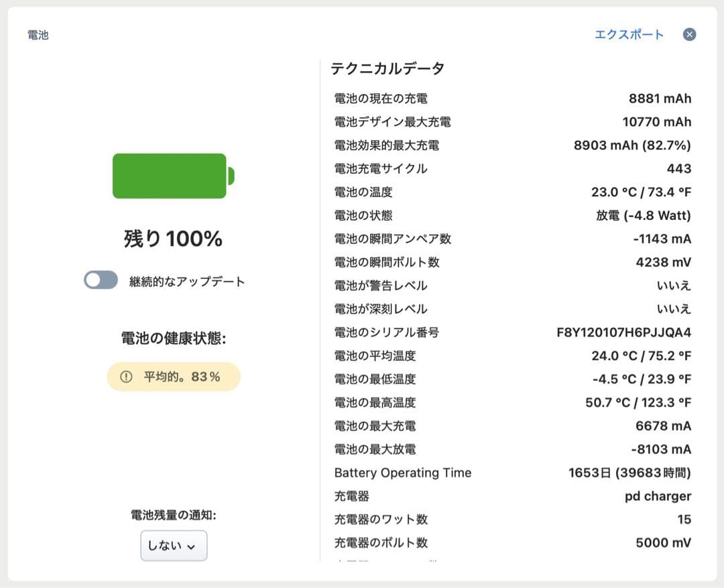Expand the battery level notification selector
724x588 pixels.
173,545
